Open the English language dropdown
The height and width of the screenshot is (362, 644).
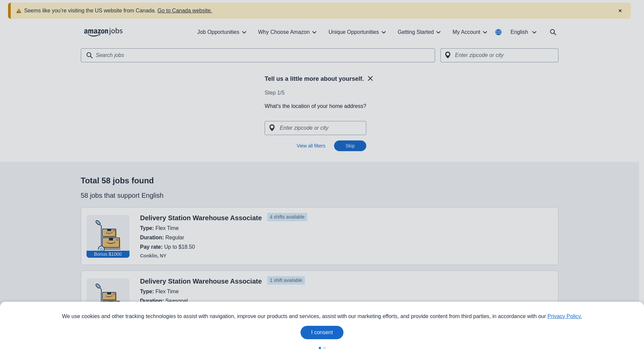524,32
